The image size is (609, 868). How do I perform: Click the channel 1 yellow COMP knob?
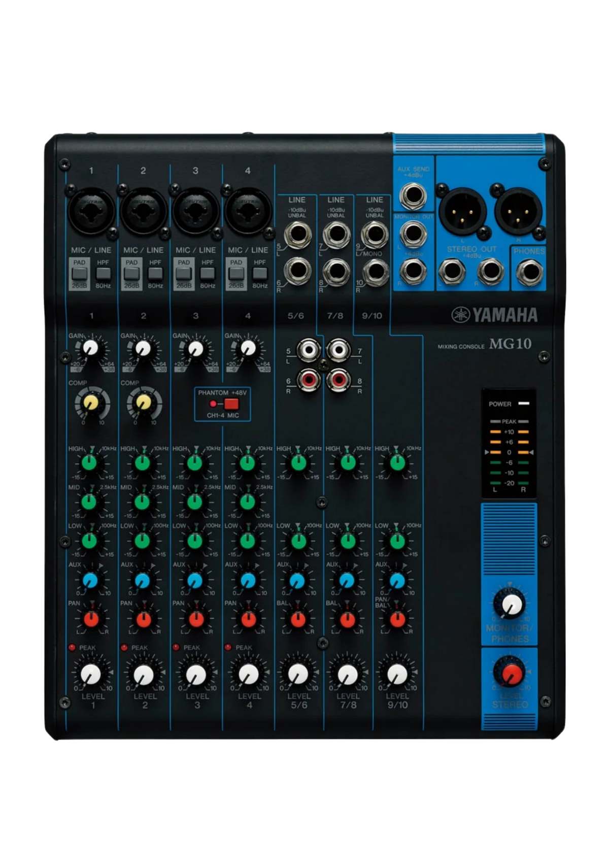(x=91, y=403)
